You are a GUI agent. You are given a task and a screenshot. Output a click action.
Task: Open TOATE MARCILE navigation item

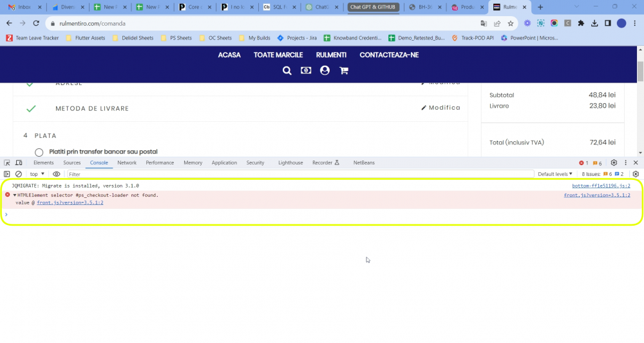[x=278, y=55]
